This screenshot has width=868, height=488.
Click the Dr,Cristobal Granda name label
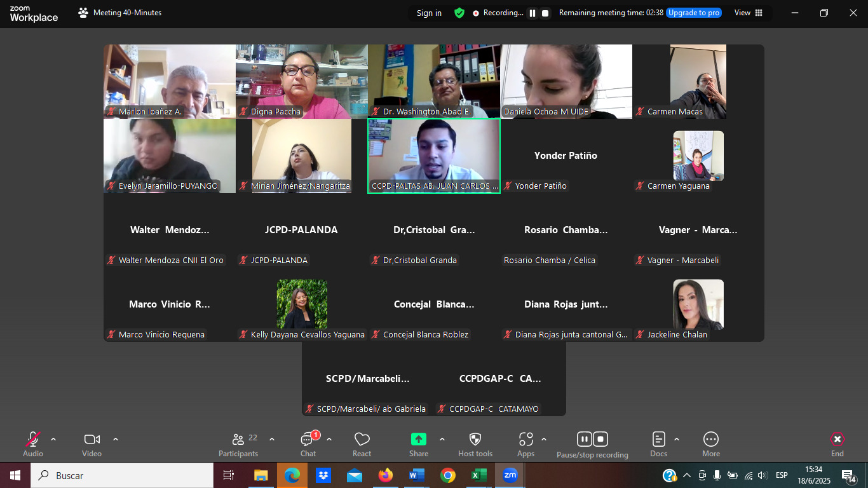[420, 261]
